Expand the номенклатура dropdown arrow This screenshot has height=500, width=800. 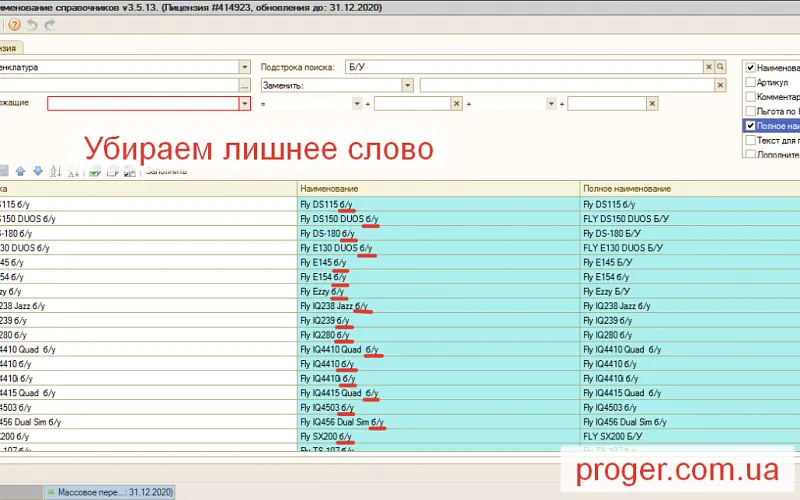[x=244, y=67]
